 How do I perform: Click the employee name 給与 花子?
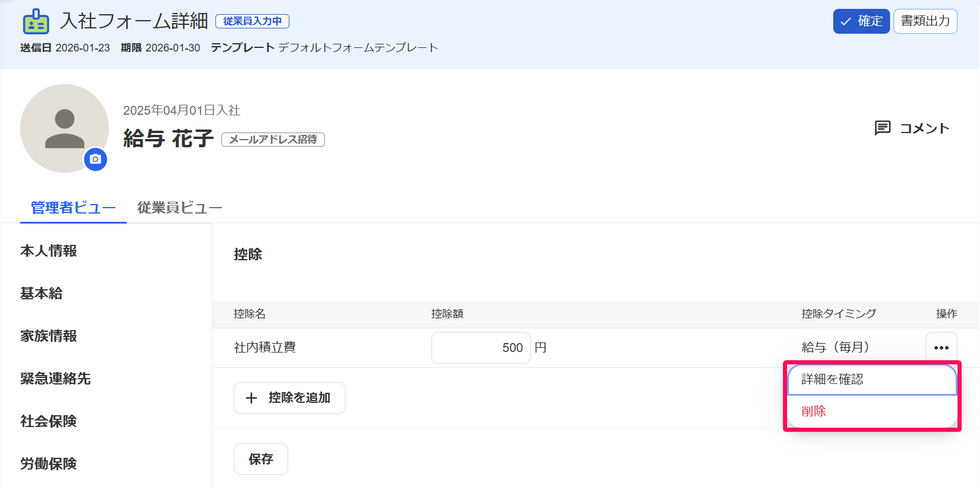click(169, 138)
